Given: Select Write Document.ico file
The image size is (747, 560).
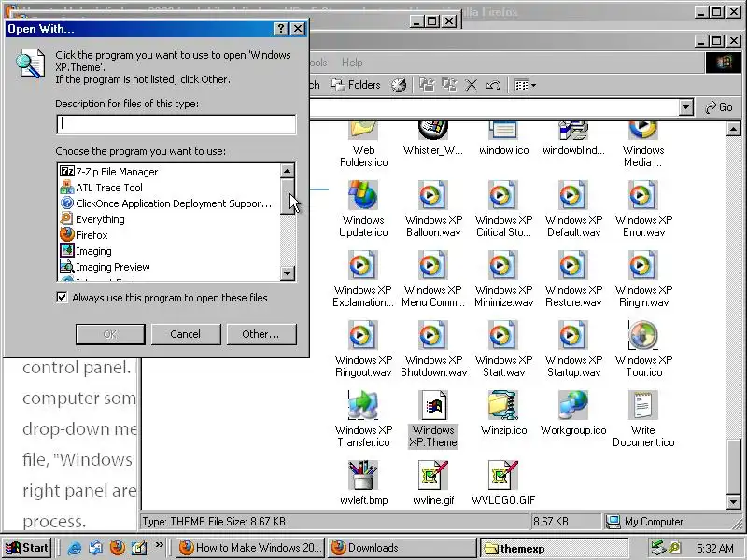Looking at the screenshot, I should (x=643, y=419).
